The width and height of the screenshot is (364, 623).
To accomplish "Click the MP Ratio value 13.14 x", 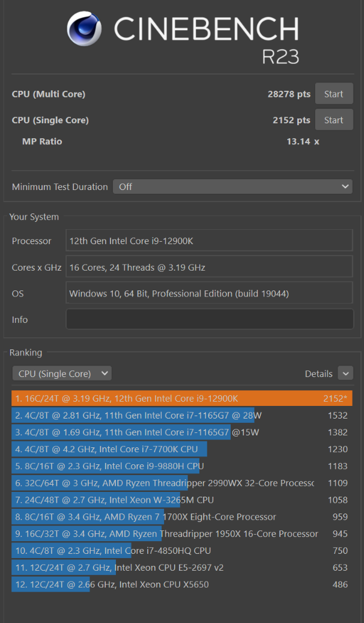I will 303,141.
